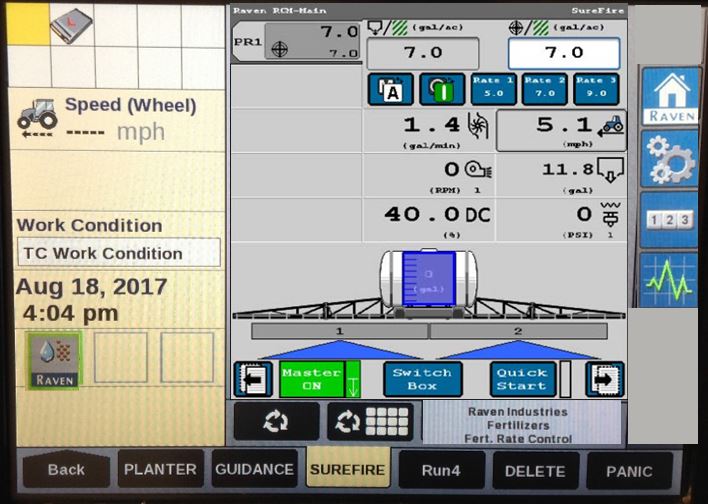
Task: Go to previous page with left arrow
Action: pyautogui.click(x=253, y=379)
